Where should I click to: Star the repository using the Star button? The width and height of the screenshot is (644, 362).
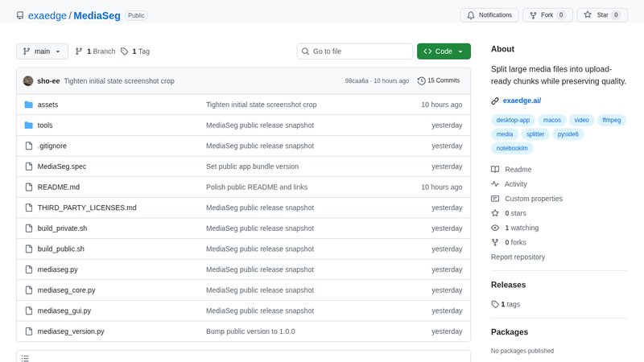pos(602,15)
